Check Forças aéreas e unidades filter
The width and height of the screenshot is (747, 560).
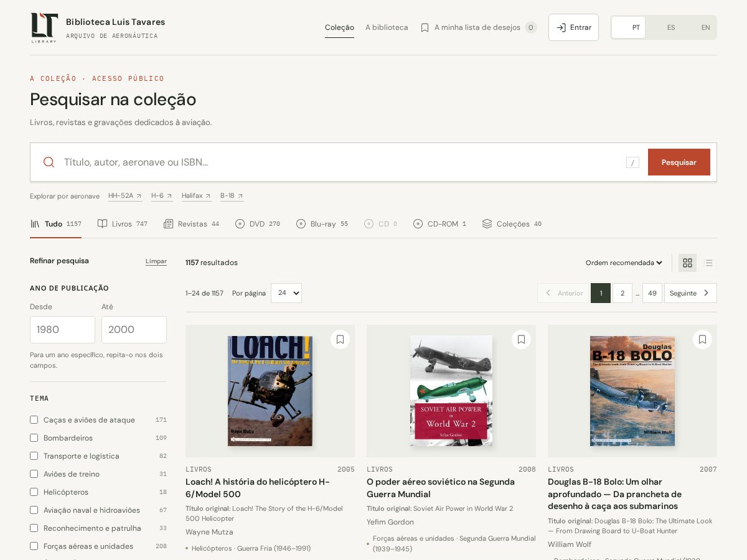pyautogui.click(x=34, y=546)
